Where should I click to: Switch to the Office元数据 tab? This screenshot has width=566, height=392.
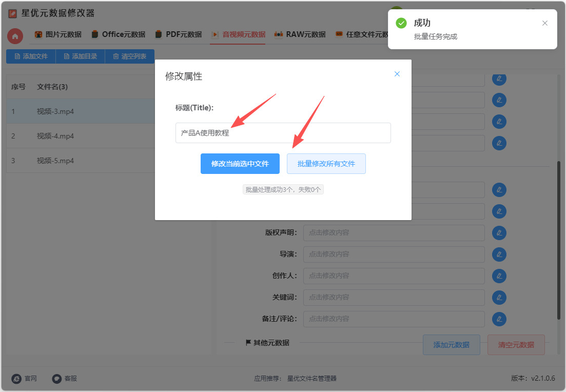pos(119,34)
